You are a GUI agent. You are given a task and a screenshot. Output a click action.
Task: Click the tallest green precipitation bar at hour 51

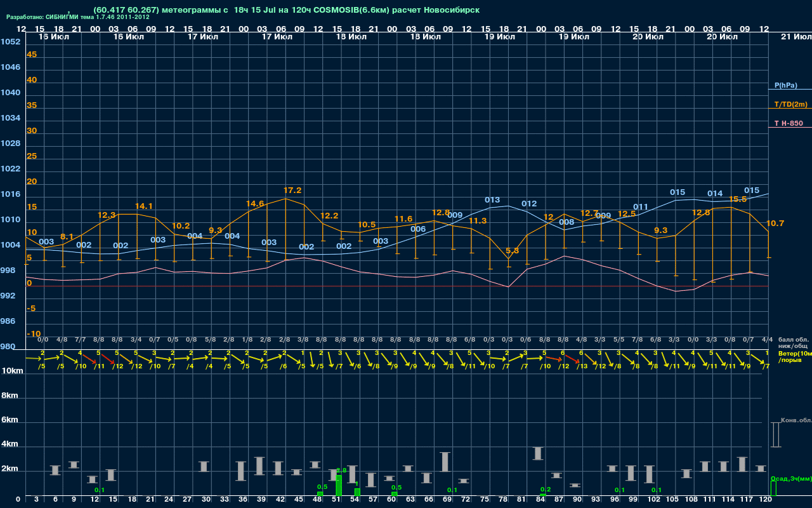click(x=339, y=485)
